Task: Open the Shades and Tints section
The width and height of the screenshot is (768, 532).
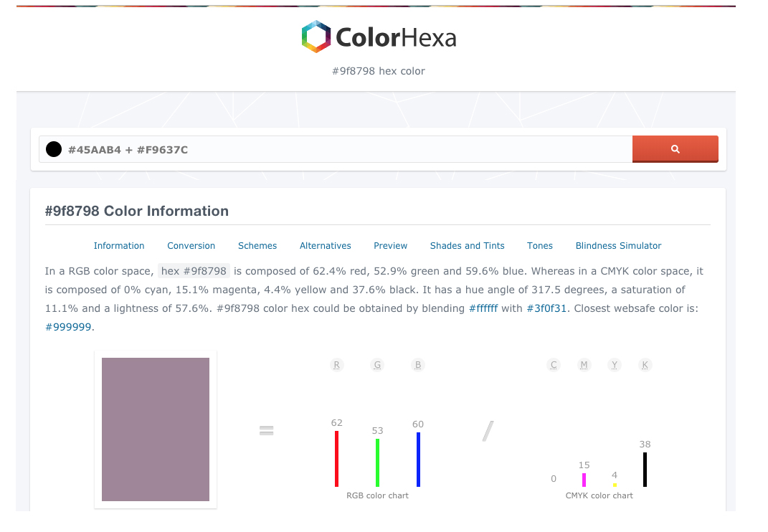Action: [467, 245]
